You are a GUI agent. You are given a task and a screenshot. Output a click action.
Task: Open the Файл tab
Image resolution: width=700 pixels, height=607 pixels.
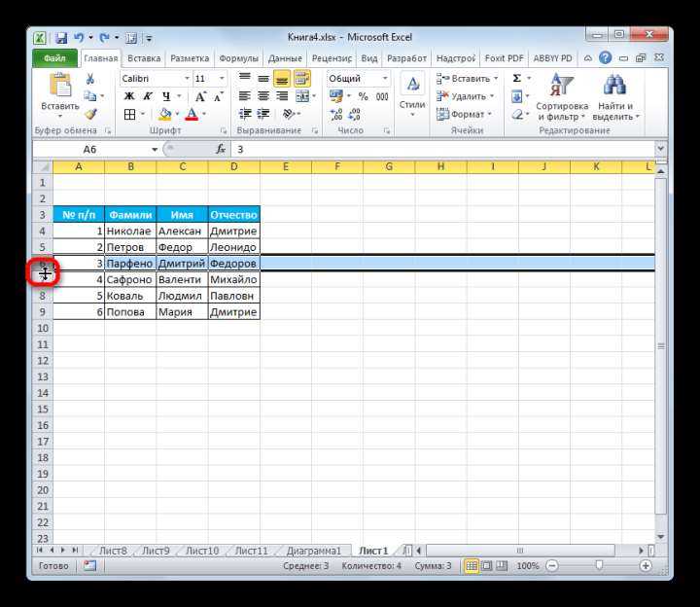(54, 58)
